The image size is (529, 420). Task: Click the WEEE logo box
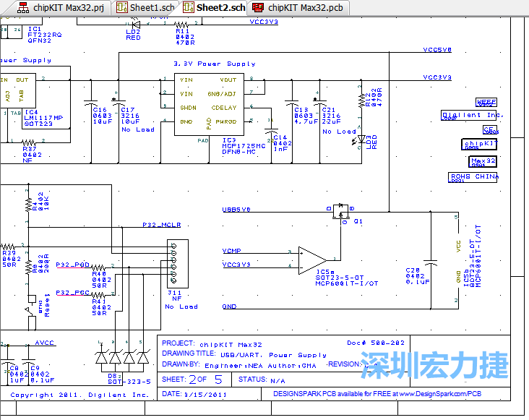(486, 103)
